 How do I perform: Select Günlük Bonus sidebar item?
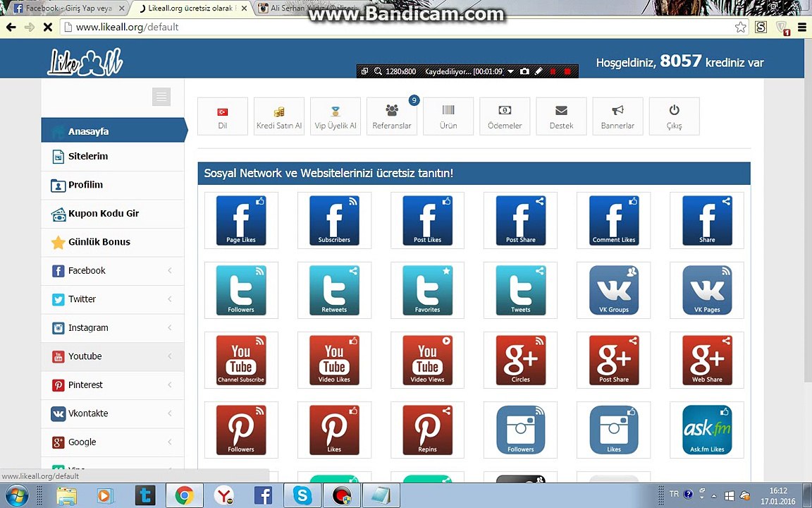[x=113, y=242]
